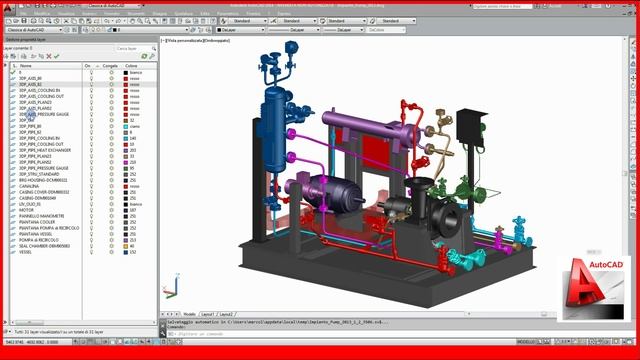
Task: Select the Pan hand tool
Action: coord(132,21)
